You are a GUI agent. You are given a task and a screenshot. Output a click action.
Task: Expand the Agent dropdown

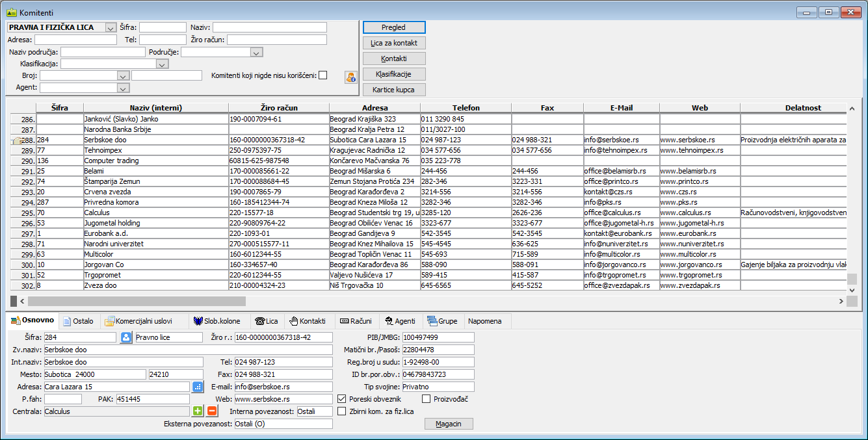(x=123, y=88)
